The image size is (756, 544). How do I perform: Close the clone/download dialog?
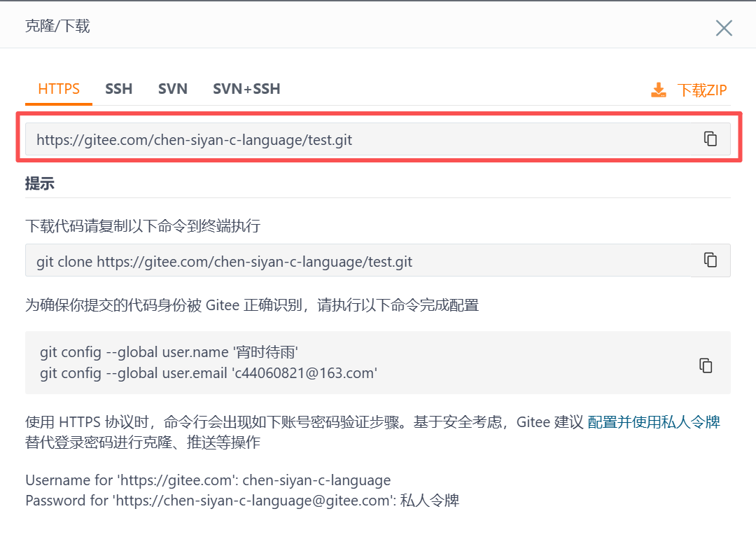724,28
